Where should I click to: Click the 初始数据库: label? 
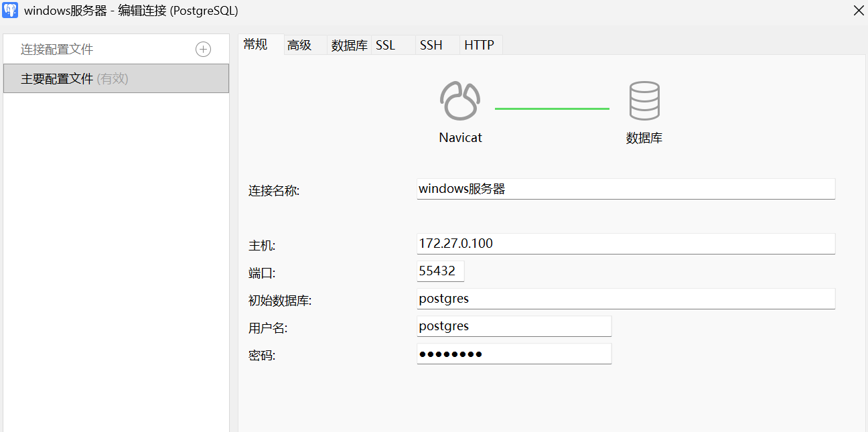280,301
